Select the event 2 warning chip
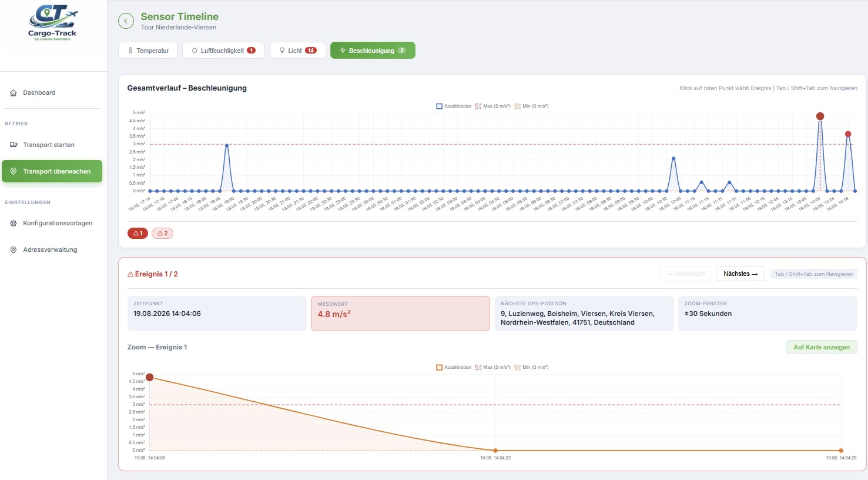Screen dimensions: 868x480 [x=162, y=234]
